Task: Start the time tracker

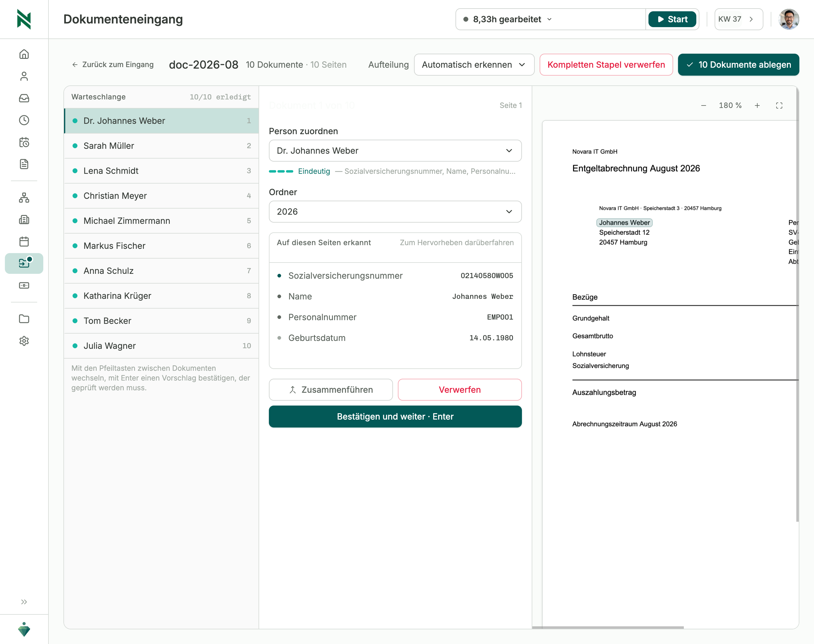Action: [672, 19]
